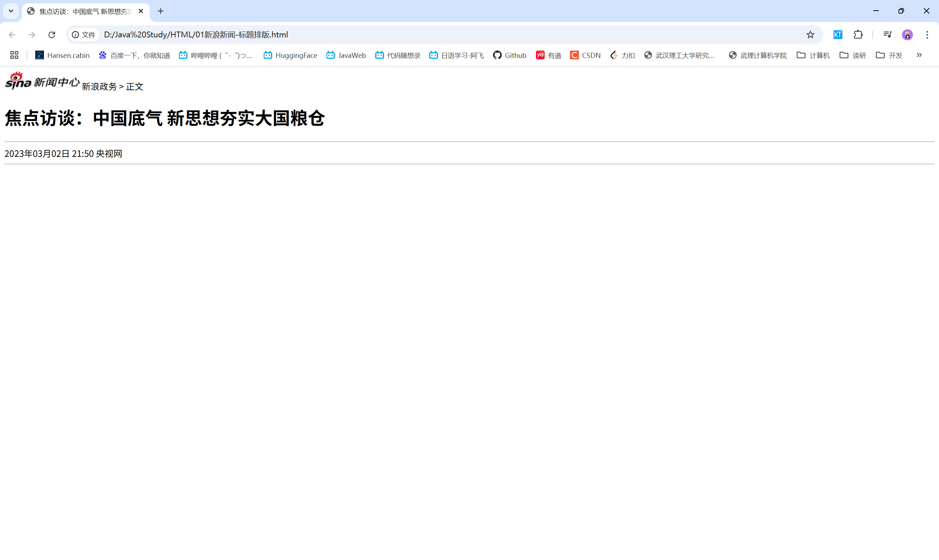Open the CSDN bookmark
Image resolution: width=939 pixels, height=560 pixels.
point(585,55)
